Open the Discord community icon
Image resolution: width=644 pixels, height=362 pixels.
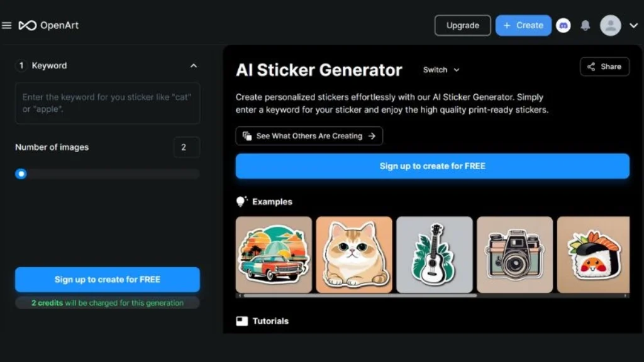coord(563,25)
